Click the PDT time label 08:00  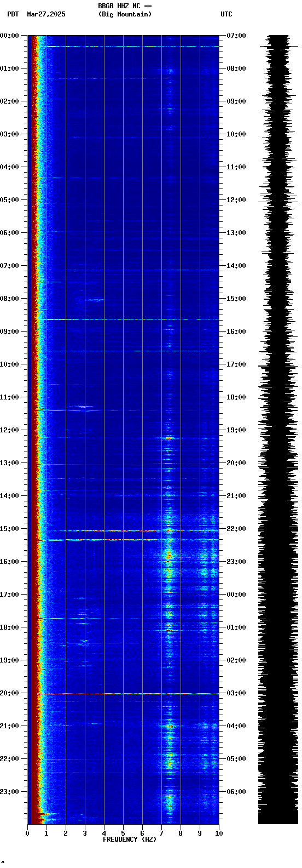click(9, 299)
